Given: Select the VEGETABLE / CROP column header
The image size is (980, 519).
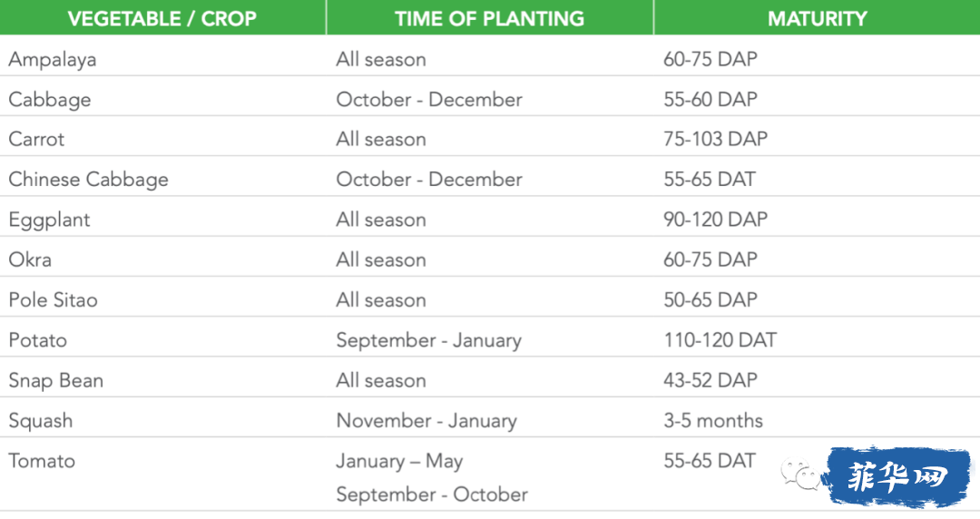Looking at the screenshot, I should (162, 17).
